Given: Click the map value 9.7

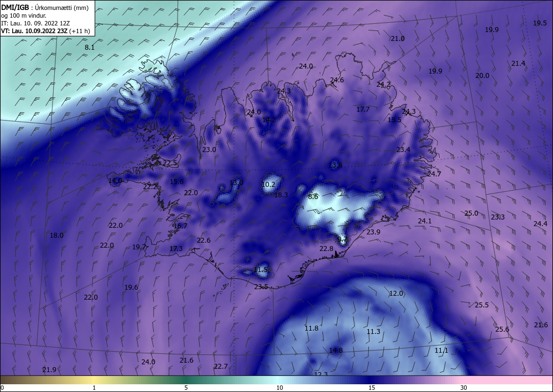Looking at the screenshot, I should point(343,239).
